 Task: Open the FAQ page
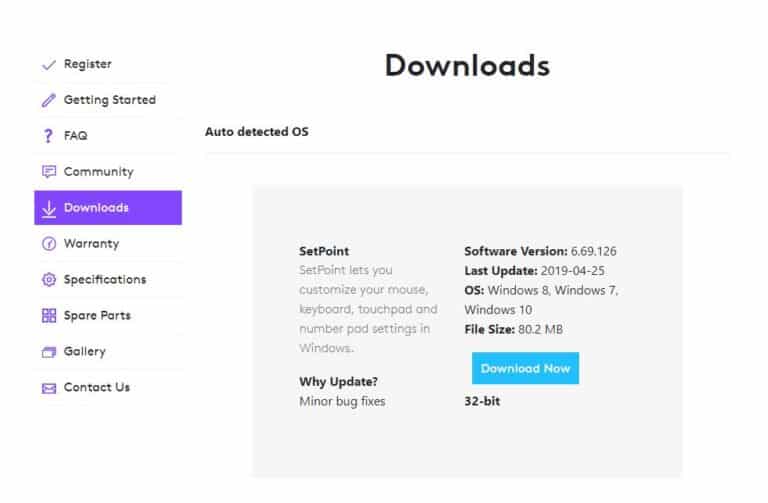(76, 136)
